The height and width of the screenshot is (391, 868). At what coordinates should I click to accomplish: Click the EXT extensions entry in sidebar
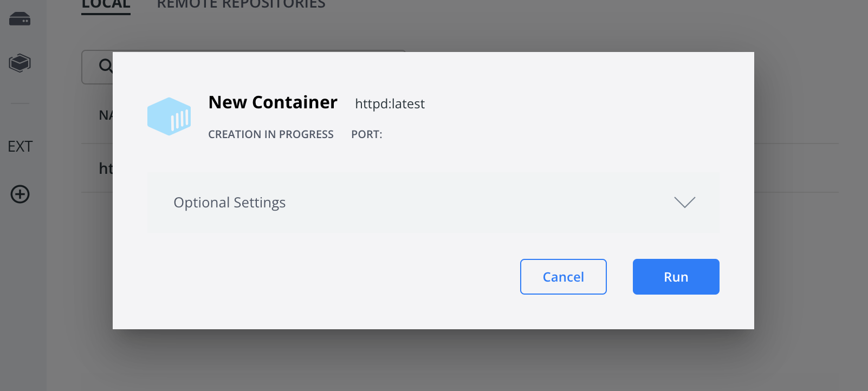click(x=19, y=146)
